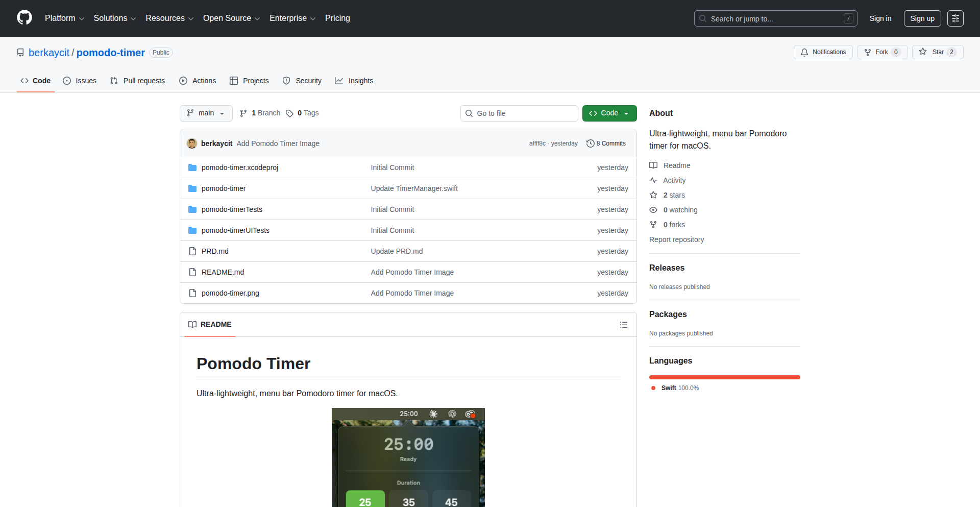Open the pomodo-timerTests folder
This screenshot has height=507, width=980.
pyautogui.click(x=232, y=209)
